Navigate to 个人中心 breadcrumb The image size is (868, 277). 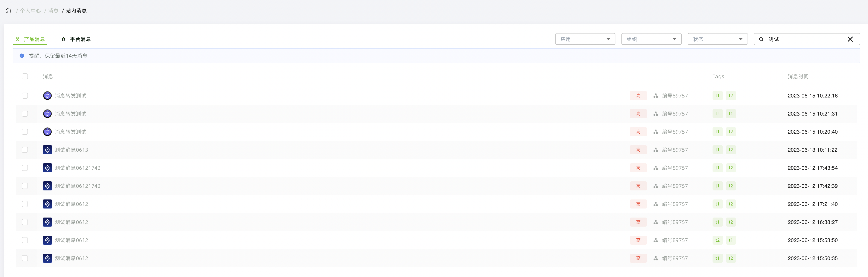(x=30, y=11)
